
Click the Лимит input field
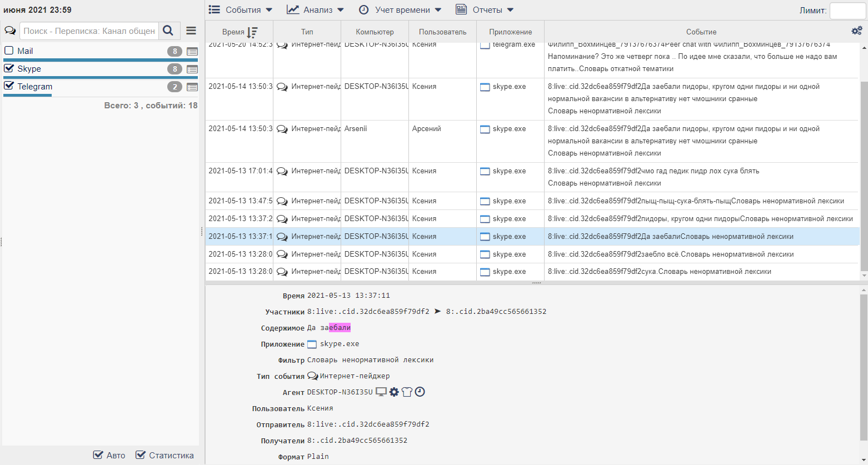(847, 11)
